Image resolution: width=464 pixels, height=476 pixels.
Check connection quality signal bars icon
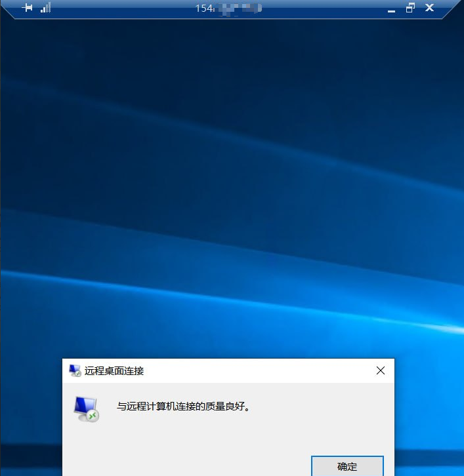point(45,8)
